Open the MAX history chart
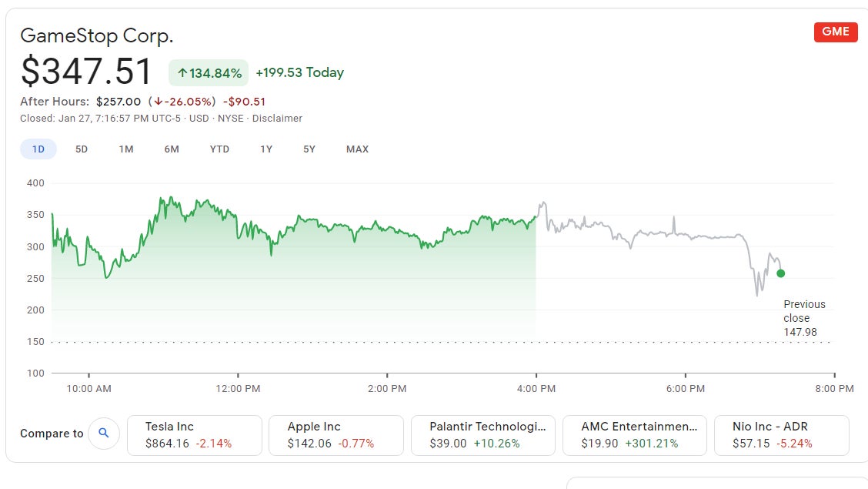The width and height of the screenshot is (868, 489). click(357, 149)
